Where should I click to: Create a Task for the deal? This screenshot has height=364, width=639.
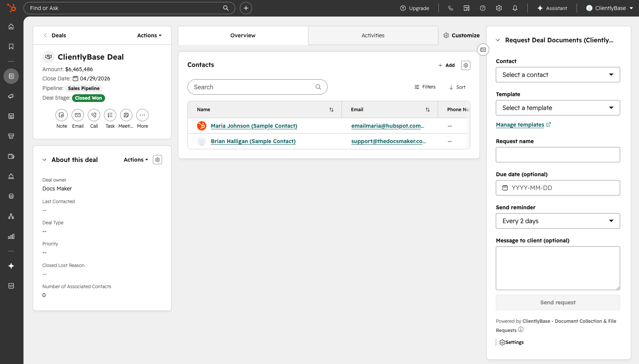110,115
